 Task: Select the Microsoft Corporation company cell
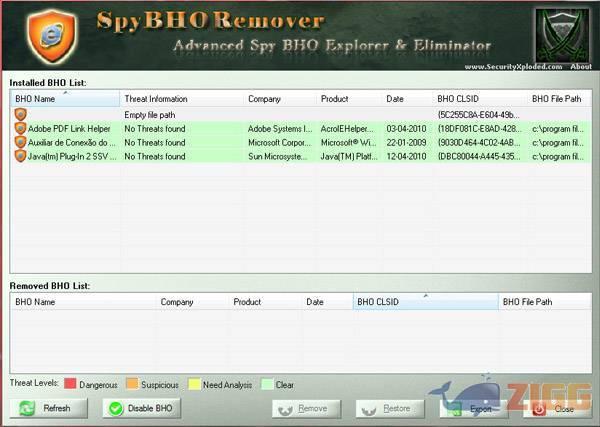pyautogui.click(x=281, y=143)
